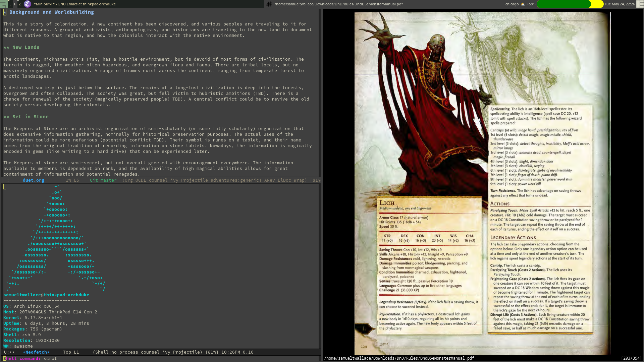Click the PDF viewer hash icon in tasklist
The height and width of the screenshot is (362, 644).
coord(269,4)
